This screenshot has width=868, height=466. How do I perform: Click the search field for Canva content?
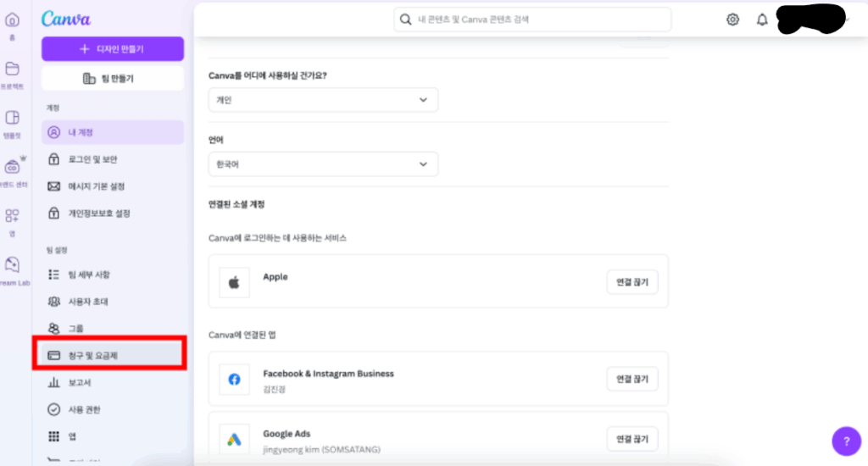[x=532, y=19]
